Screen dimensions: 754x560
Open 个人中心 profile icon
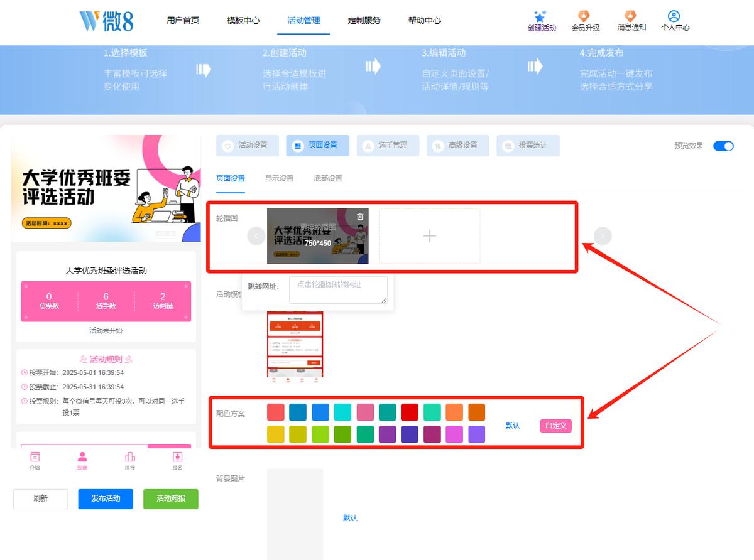pos(674,16)
